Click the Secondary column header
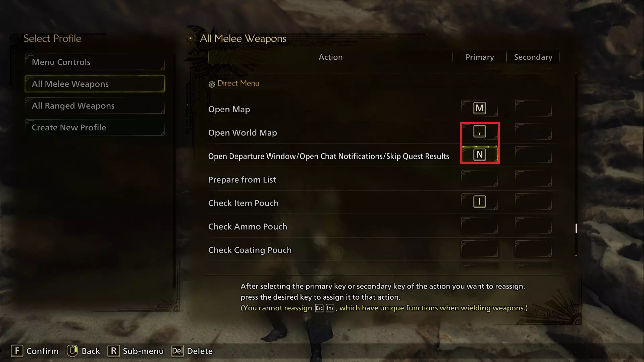 pos(533,57)
